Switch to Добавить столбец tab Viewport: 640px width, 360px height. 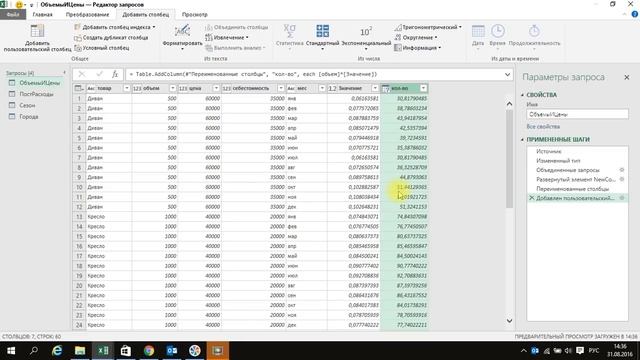[x=146, y=14]
